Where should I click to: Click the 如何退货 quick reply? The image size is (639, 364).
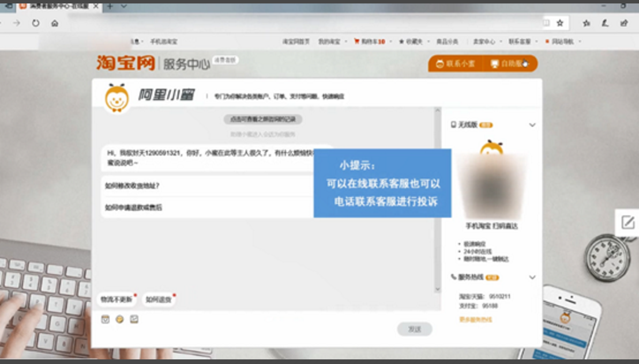tap(159, 299)
